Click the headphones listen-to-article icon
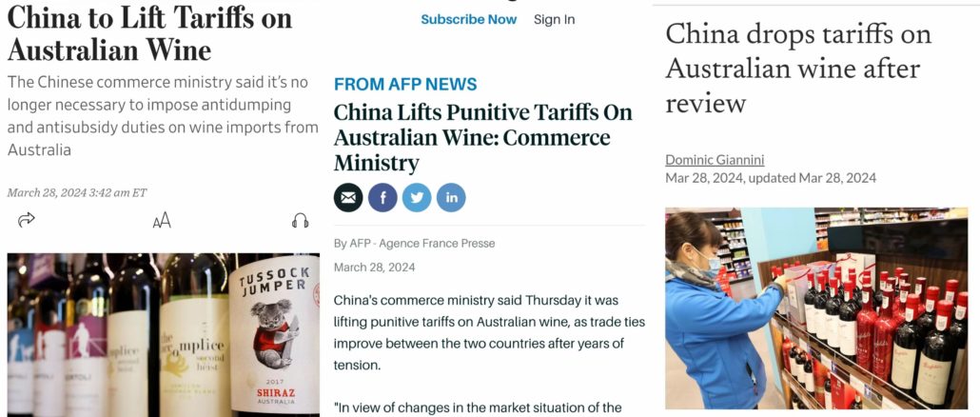 tap(300, 221)
